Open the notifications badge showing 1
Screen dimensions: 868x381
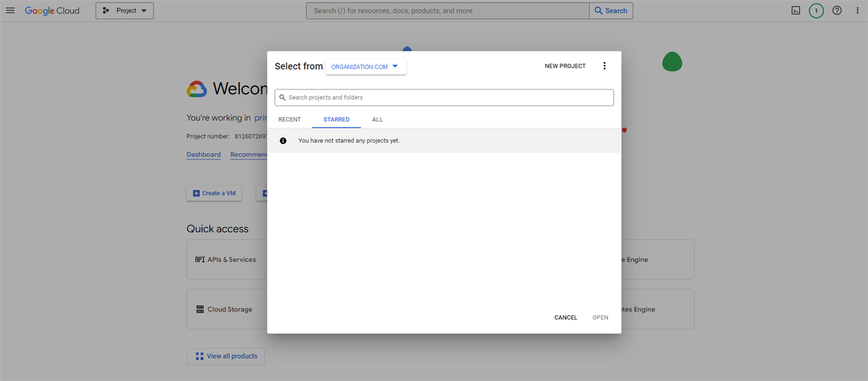tap(816, 11)
